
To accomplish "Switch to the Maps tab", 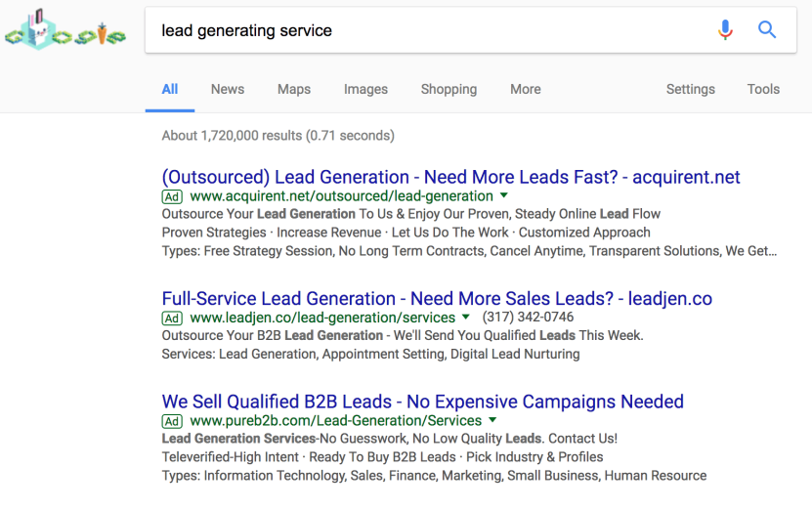I will click(x=293, y=89).
